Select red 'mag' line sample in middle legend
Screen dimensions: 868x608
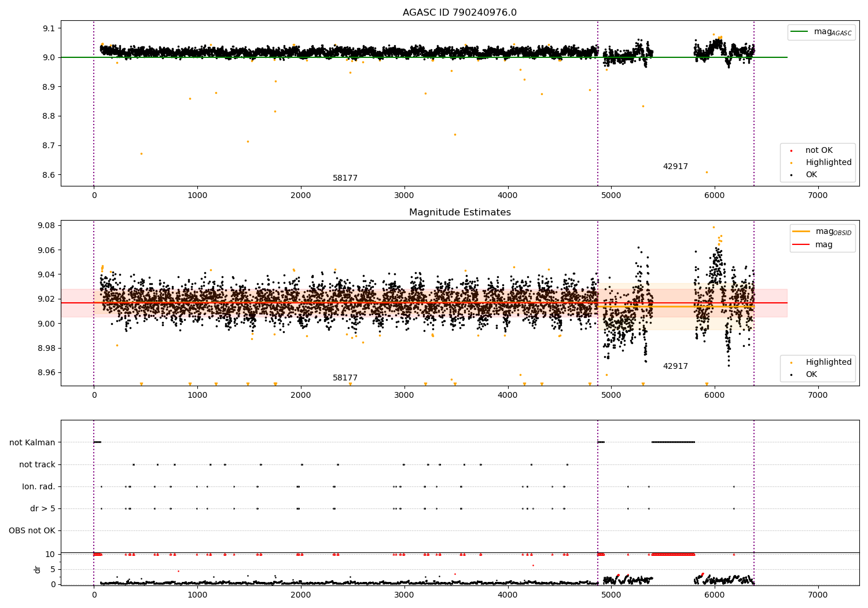801,244
